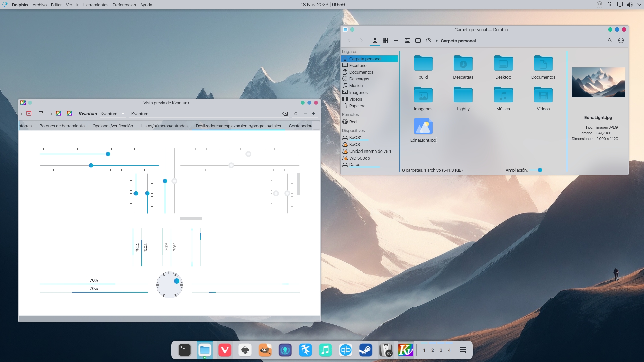
Task: Toggle image previews in Dolphin toolbar
Action: coord(407,40)
